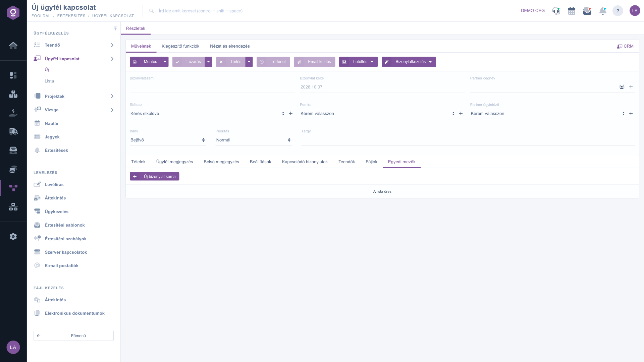The image size is (644, 362).
Task: Open the Státusz dropdown
Action: tap(207, 114)
